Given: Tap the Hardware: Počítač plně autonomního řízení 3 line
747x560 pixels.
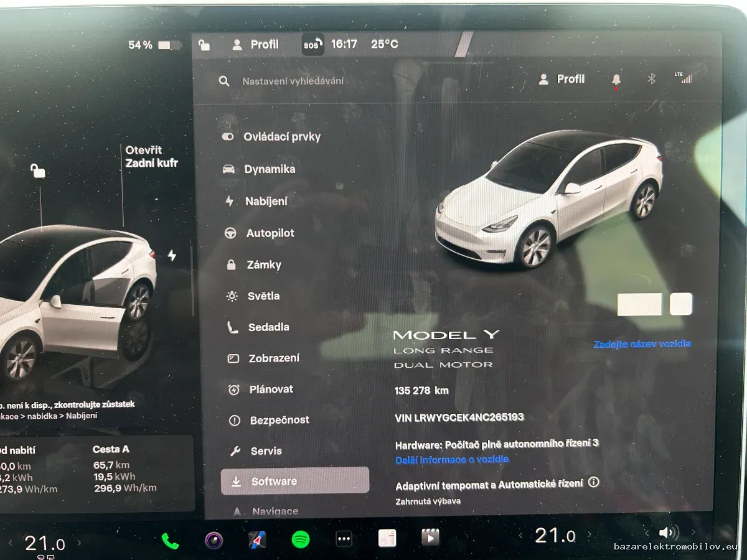Looking at the screenshot, I should (497, 444).
